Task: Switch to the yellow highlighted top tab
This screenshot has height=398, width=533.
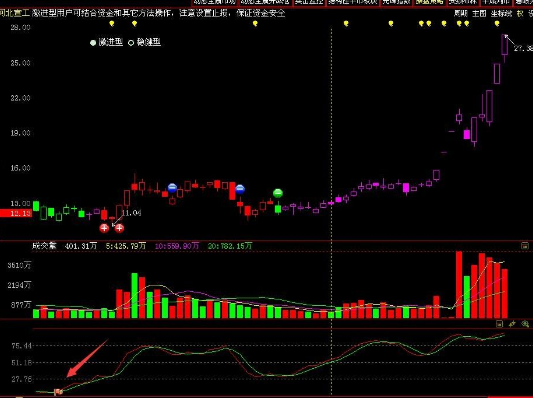Action: pyautogui.click(x=429, y=2)
